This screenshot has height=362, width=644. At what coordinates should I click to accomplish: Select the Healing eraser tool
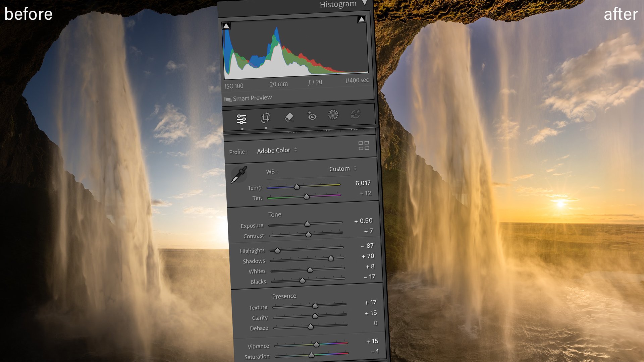[289, 117]
